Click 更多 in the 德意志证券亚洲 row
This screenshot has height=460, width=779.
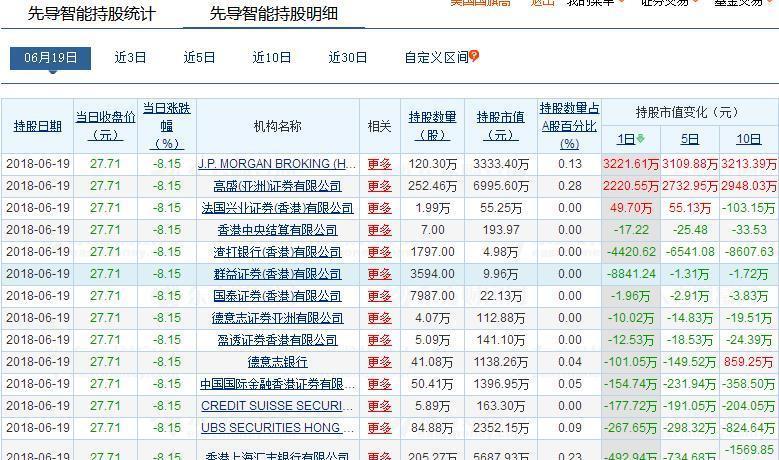[380, 318]
